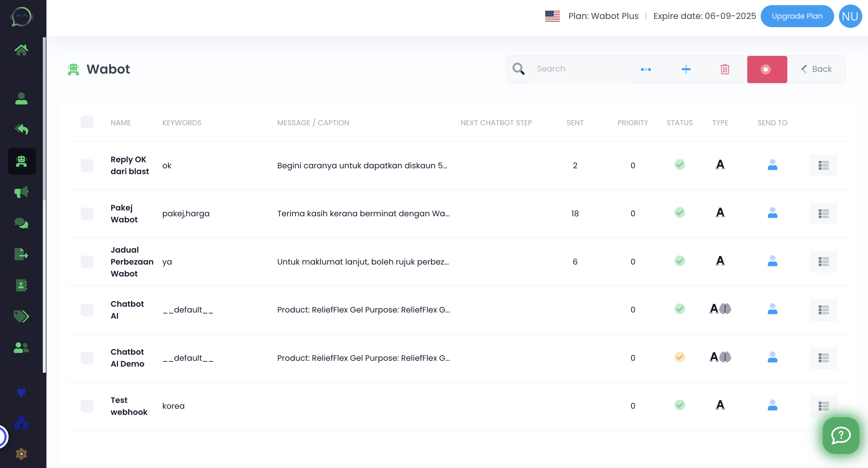
Task: Check the Pakej Wabot row checkbox
Action: (x=87, y=214)
